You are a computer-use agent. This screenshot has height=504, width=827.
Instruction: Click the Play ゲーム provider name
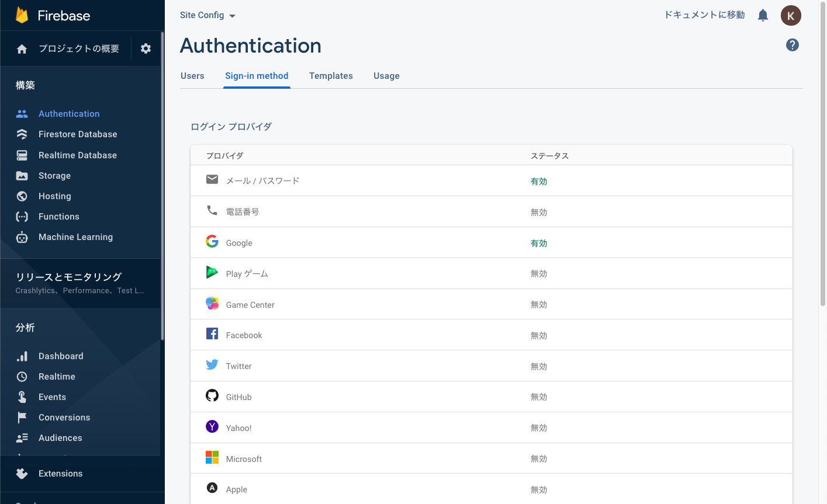[x=247, y=274]
